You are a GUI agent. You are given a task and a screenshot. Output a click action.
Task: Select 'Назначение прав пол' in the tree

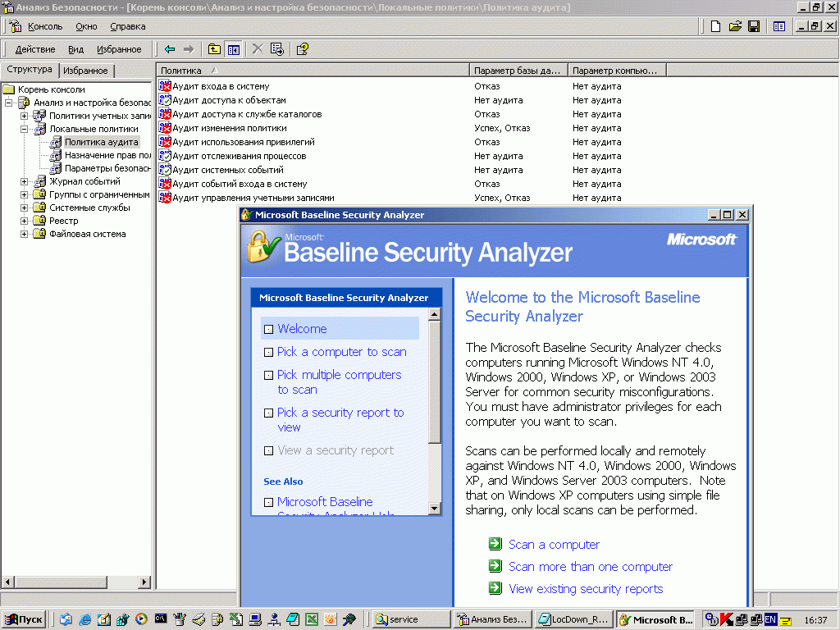click(107, 155)
